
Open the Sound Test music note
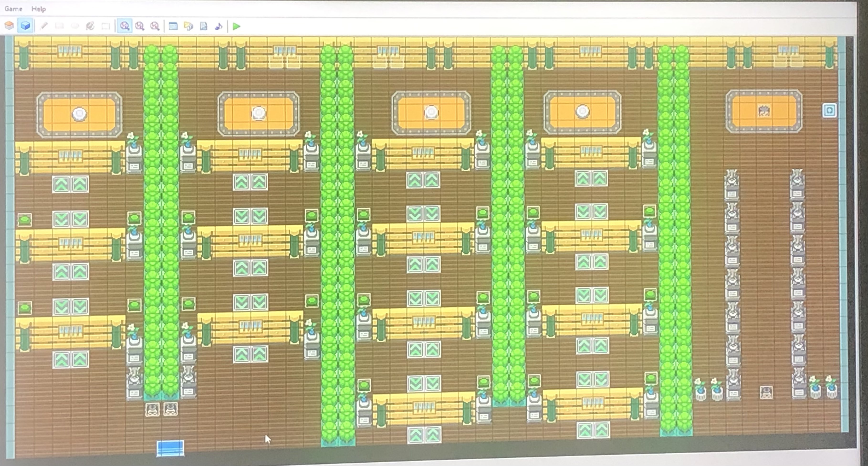click(x=219, y=26)
